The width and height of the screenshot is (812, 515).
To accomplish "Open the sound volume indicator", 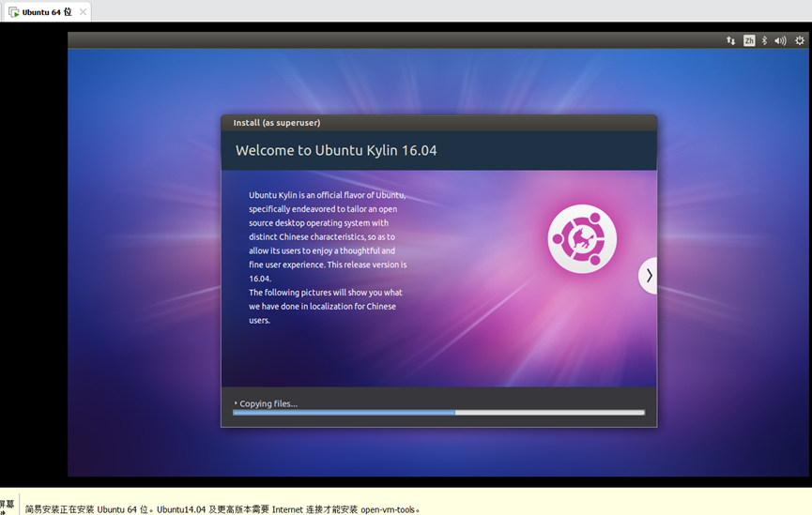I will click(x=780, y=40).
